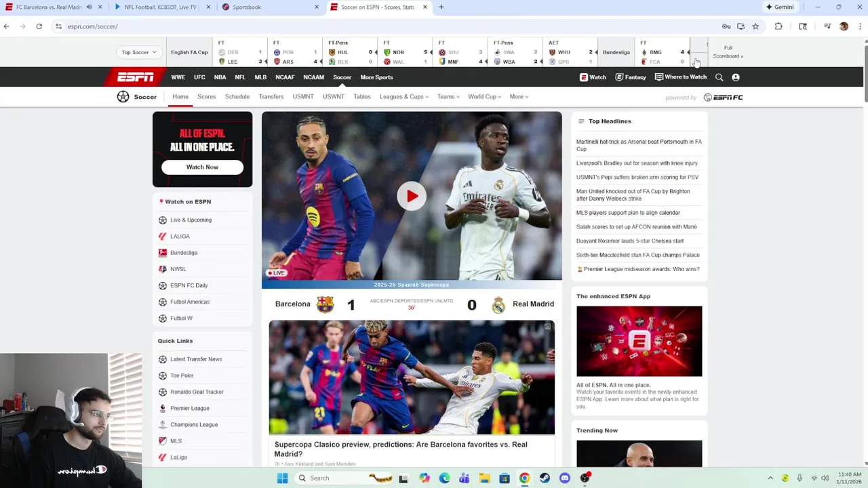Open the More Sports menu
Viewport: 868px width, 488px height.
[376, 77]
